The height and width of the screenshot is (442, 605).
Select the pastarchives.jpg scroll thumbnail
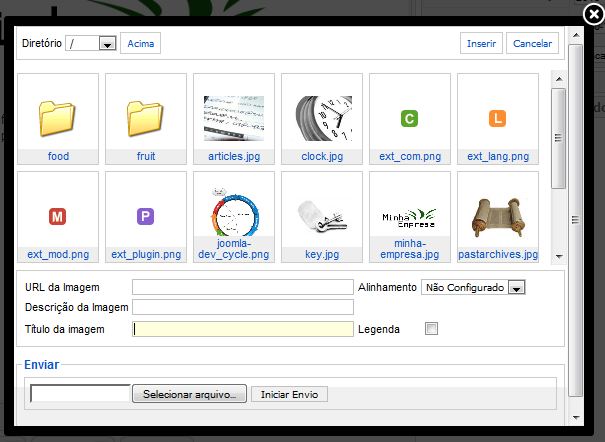coord(498,217)
